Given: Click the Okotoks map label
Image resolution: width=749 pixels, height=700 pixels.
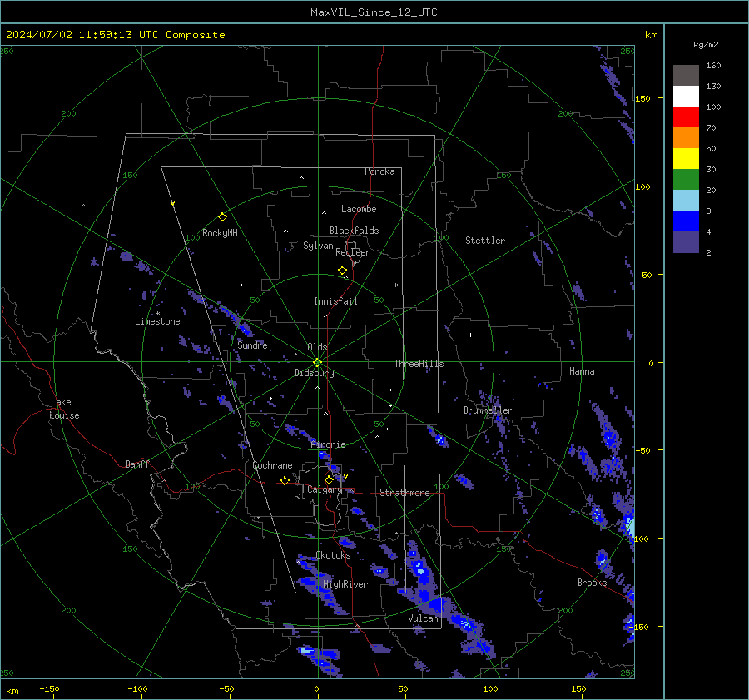Looking at the screenshot, I should 333,554.
